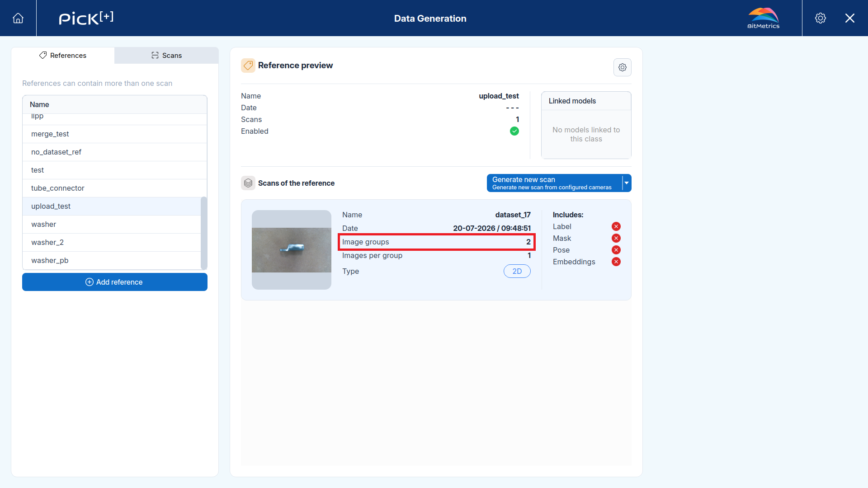
Task: Select the References tab
Action: [63, 55]
